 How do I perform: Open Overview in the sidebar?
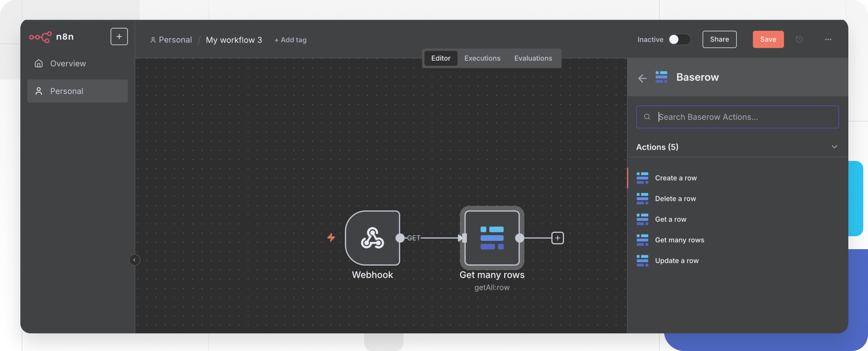click(x=68, y=63)
